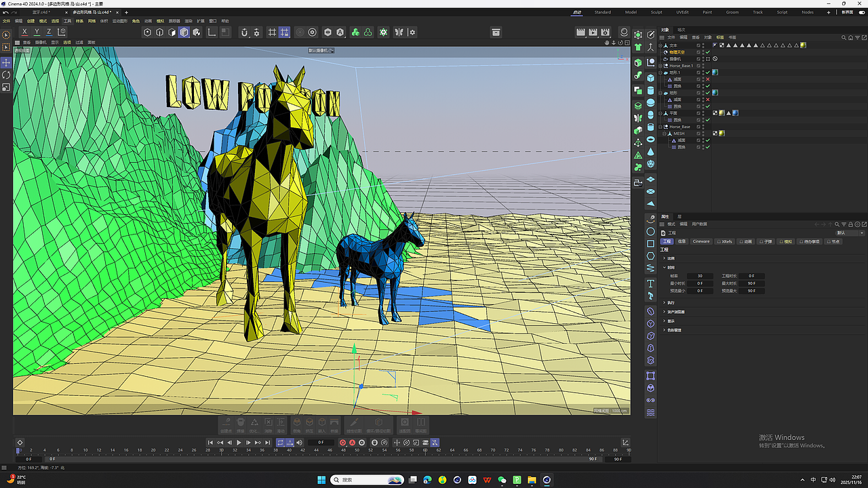The width and height of the screenshot is (868, 488).
Task: Open the Windows Start button
Action: pyautogui.click(x=321, y=480)
